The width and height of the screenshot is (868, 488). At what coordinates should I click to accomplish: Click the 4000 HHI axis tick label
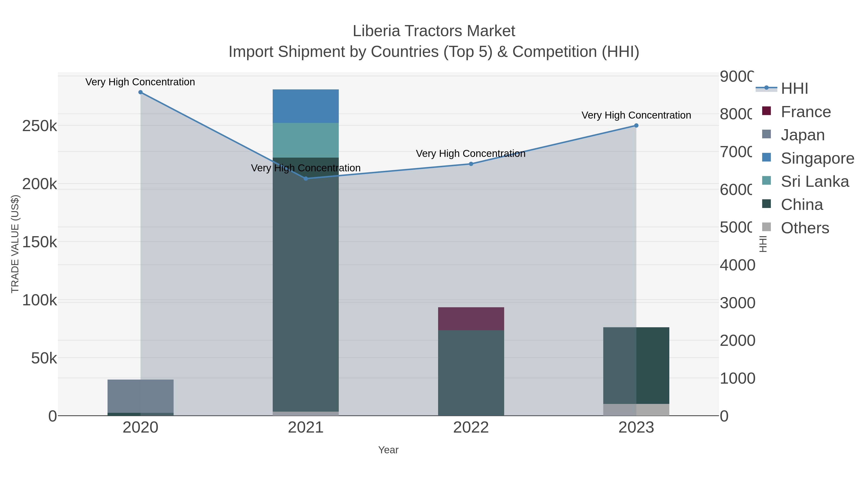point(738,265)
